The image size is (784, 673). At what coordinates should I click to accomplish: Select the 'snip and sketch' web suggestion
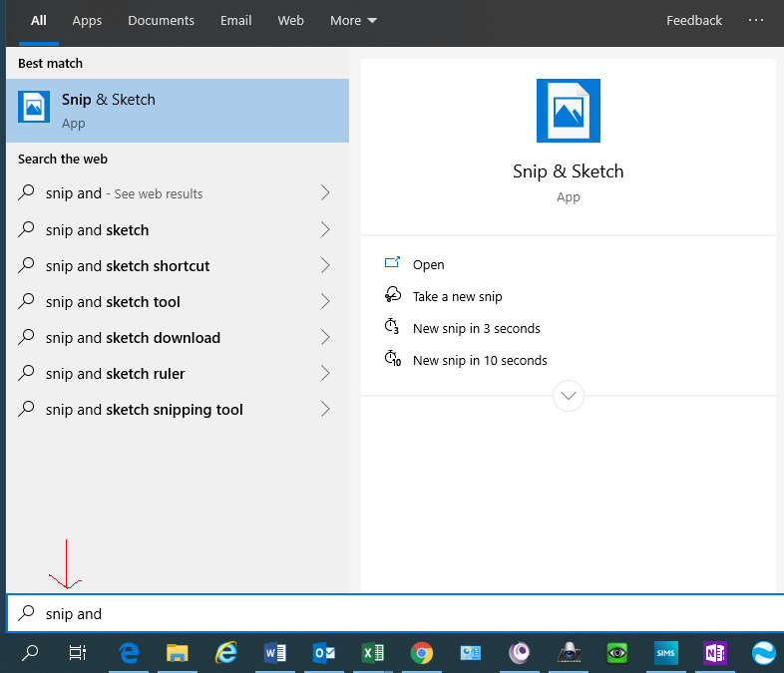tap(178, 230)
